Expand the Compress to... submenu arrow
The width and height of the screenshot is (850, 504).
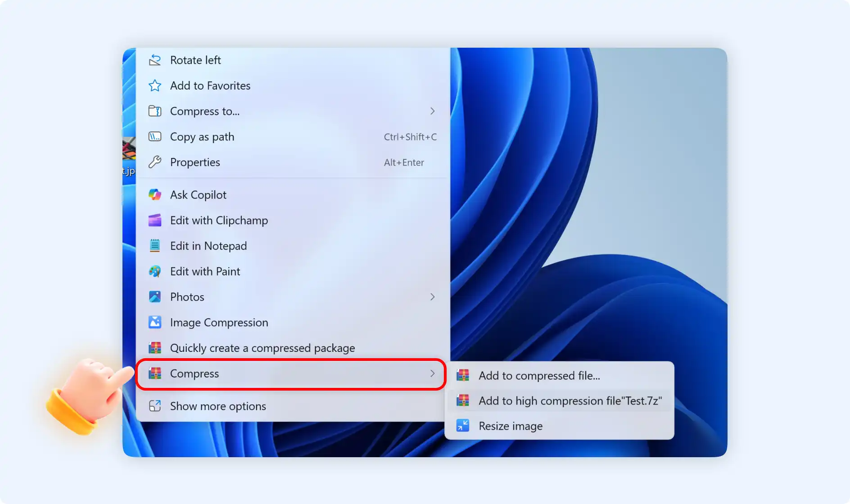432,111
